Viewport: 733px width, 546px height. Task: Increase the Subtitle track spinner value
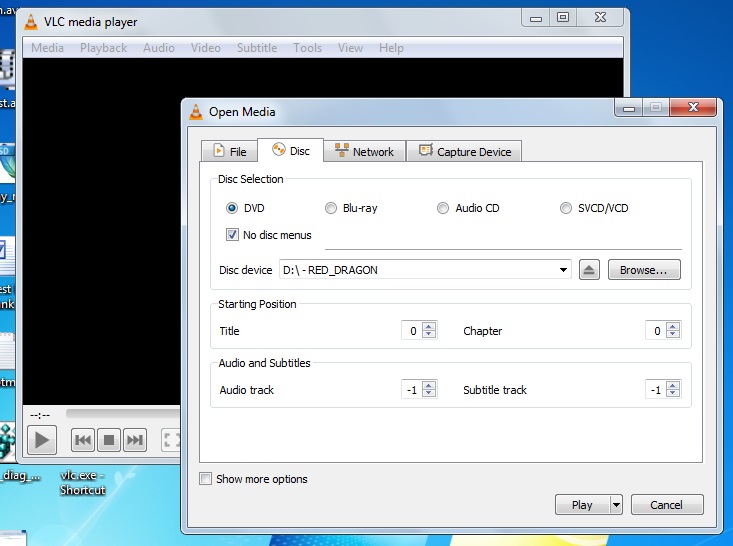point(673,385)
